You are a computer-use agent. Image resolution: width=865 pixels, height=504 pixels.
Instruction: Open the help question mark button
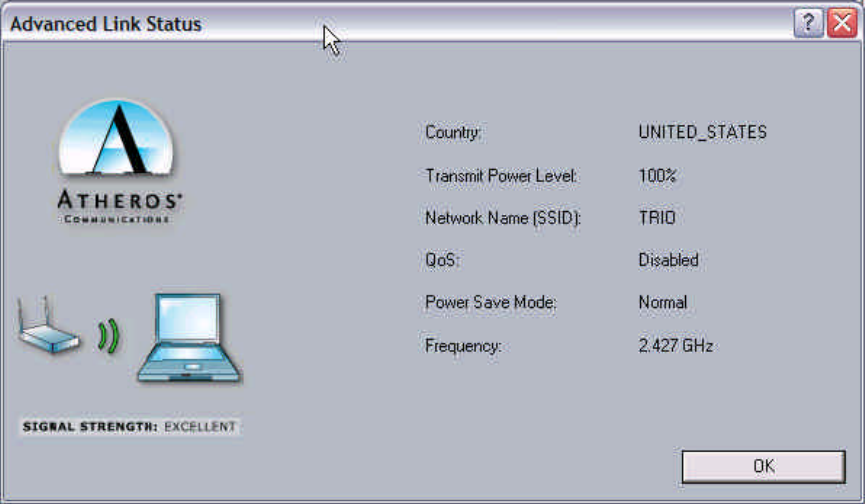pos(808,24)
